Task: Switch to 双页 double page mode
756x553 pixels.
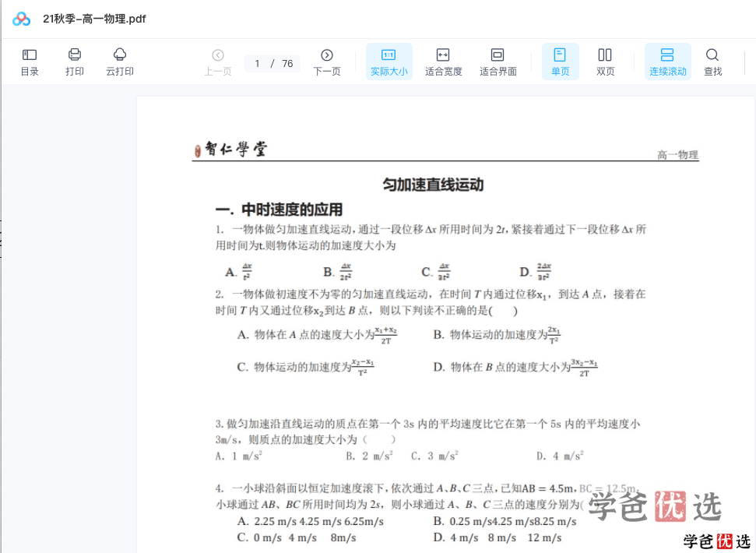Action: (x=605, y=62)
